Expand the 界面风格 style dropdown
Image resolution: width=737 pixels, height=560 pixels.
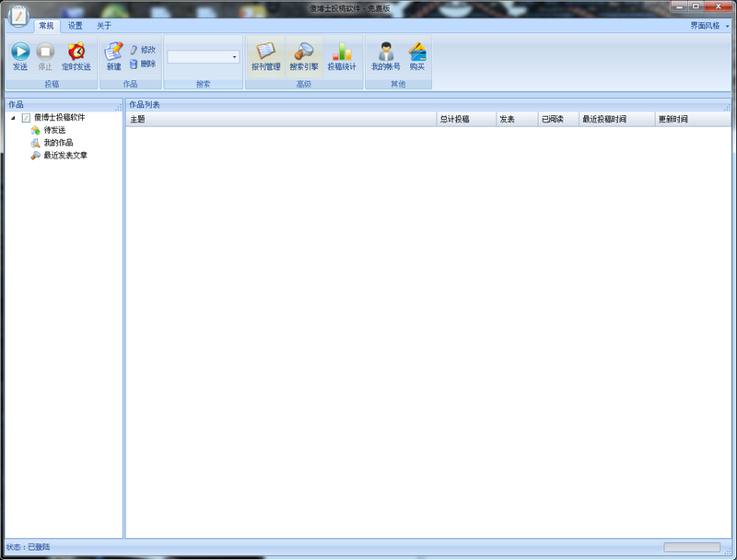coord(727,26)
